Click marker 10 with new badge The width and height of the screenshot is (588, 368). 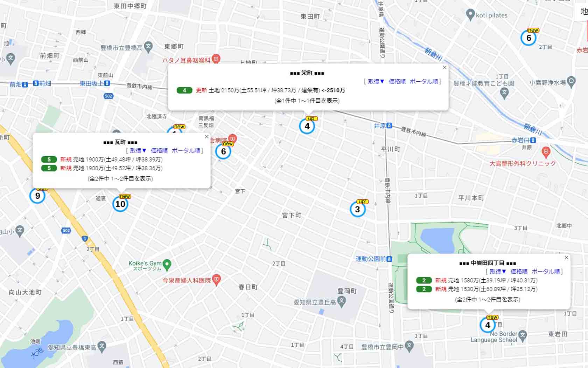point(120,204)
